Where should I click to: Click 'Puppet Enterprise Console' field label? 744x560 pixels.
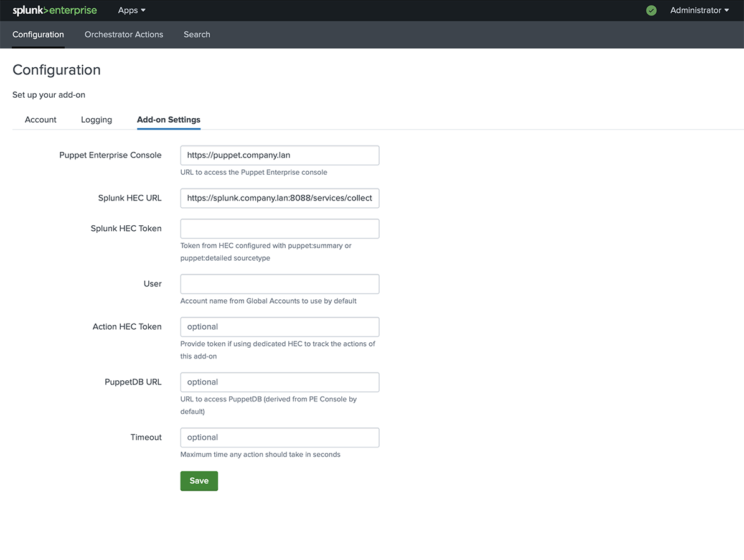pyautogui.click(x=110, y=155)
